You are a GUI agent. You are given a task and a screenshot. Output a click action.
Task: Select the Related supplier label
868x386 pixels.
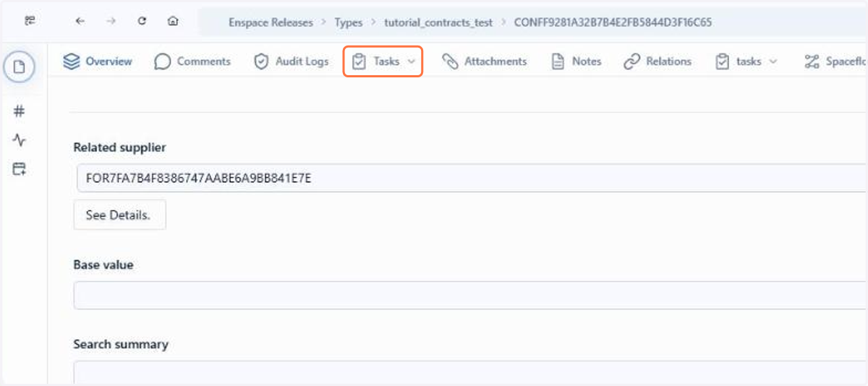pos(119,147)
